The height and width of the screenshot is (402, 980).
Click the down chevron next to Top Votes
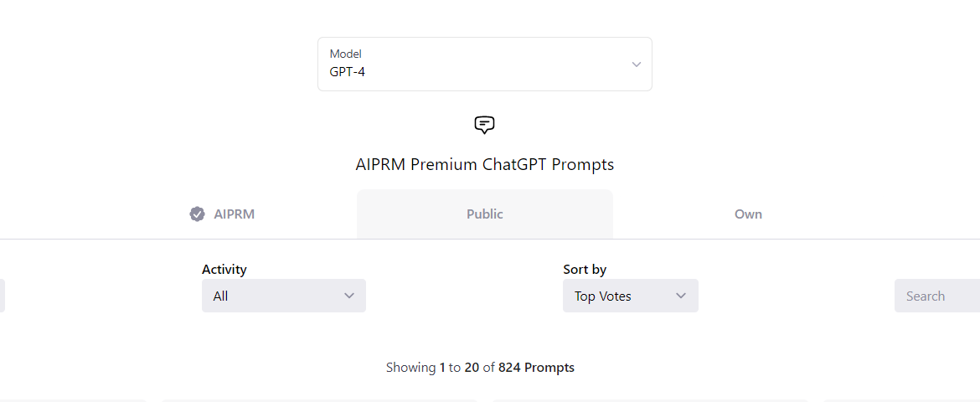point(681,296)
